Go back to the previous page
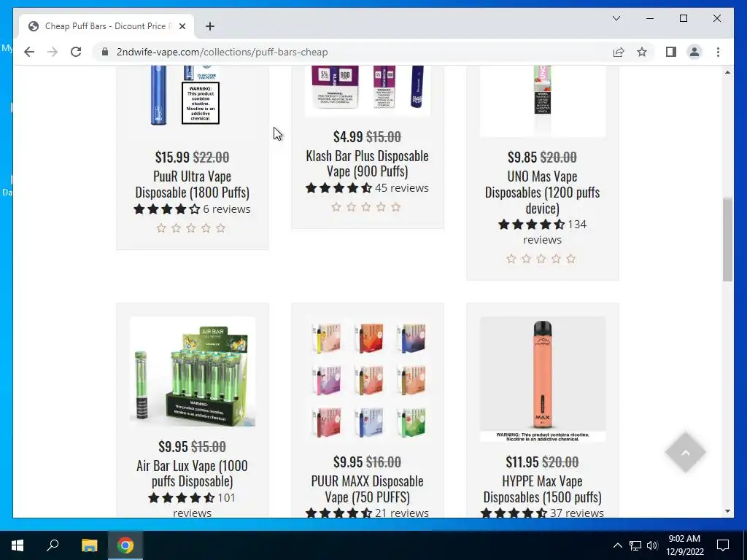 [29, 52]
